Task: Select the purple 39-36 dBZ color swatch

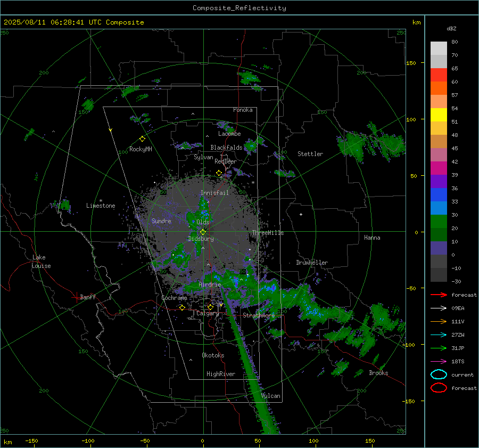Action: point(439,181)
